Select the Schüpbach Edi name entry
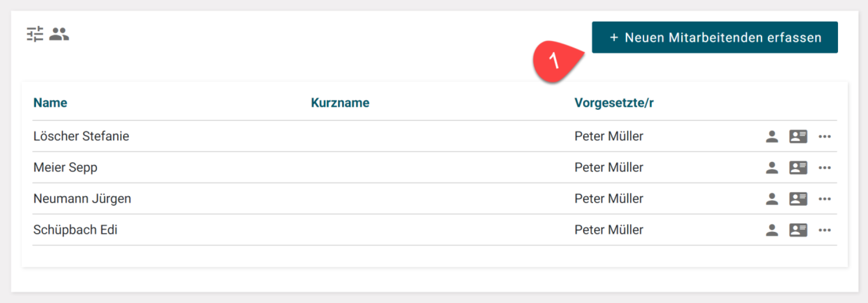 click(75, 230)
